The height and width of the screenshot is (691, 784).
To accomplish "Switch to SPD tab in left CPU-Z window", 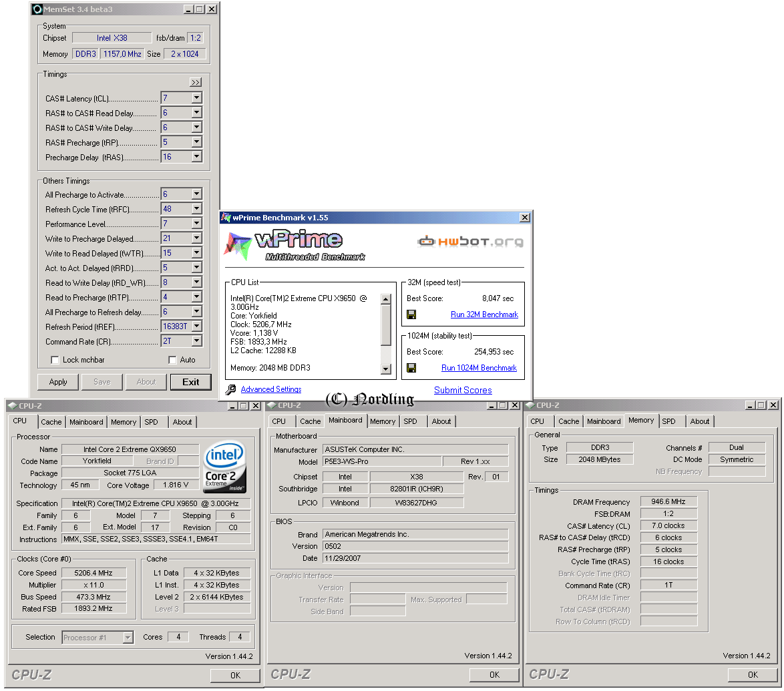I will (151, 422).
